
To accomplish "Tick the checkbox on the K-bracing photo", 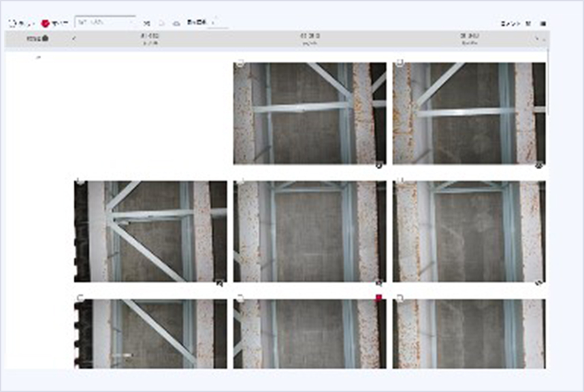I will coord(80,181).
